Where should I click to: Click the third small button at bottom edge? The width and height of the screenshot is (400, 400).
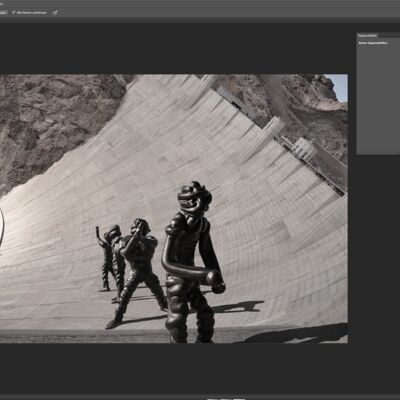[x=239, y=399]
